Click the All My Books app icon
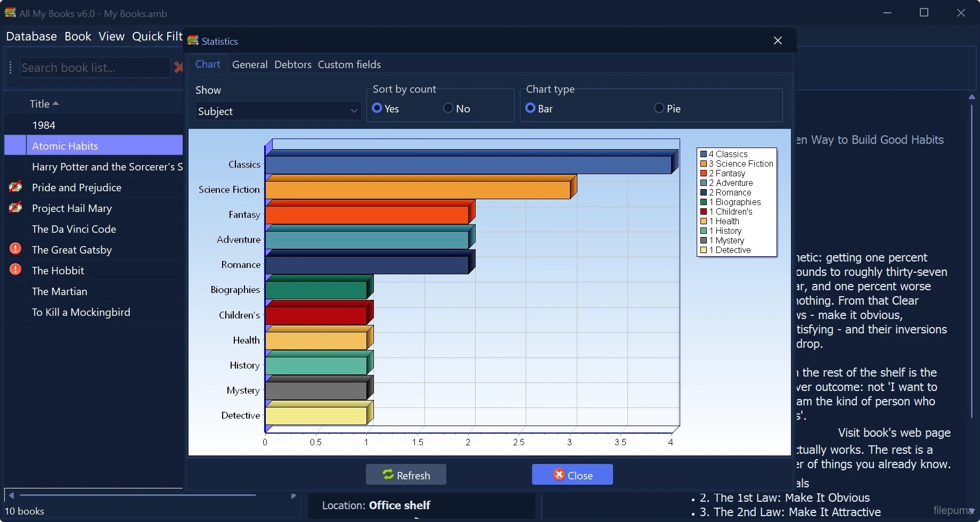Image resolution: width=980 pixels, height=522 pixels. point(10,13)
